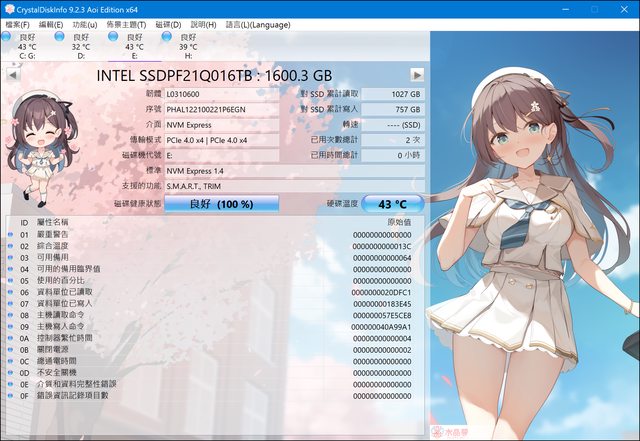Open the 語言(L)(Language) menu

tap(258, 24)
